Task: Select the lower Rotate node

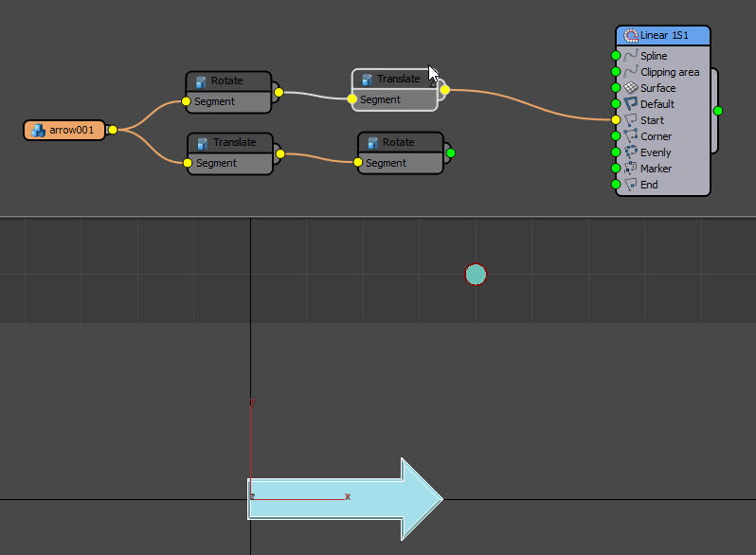Action: (399, 143)
